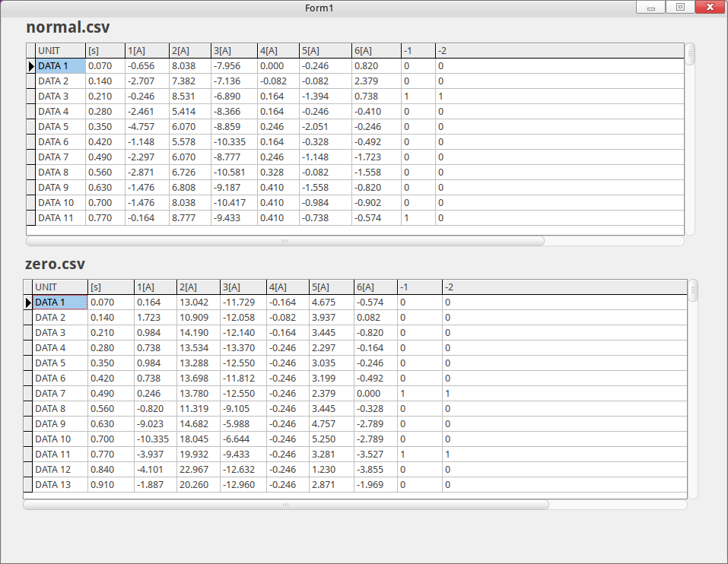This screenshot has width=728, height=564.
Task: Click the horizontal scrollbar under zero.csv grid
Action: [285, 504]
